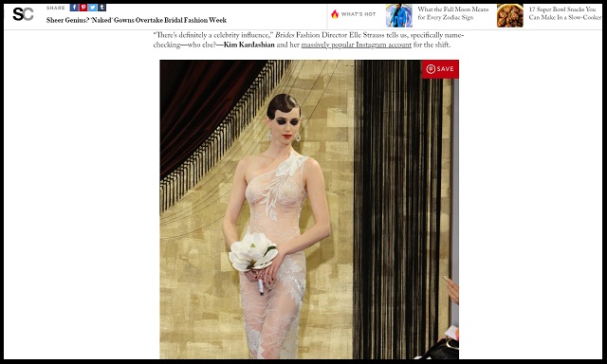Click the SHARE label beside social icons
607x364 pixels.
pyautogui.click(x=55, y=8)
